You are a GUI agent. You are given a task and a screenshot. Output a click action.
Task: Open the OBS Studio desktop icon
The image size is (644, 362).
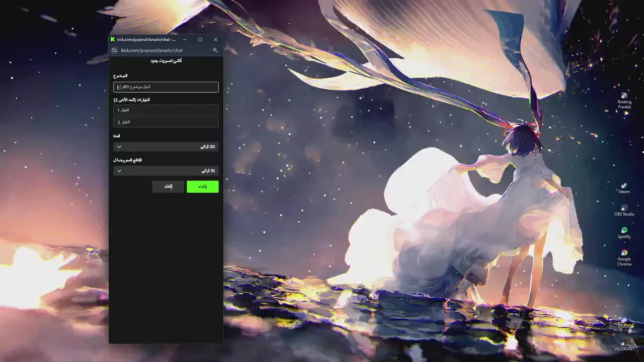tap(624, 210)
